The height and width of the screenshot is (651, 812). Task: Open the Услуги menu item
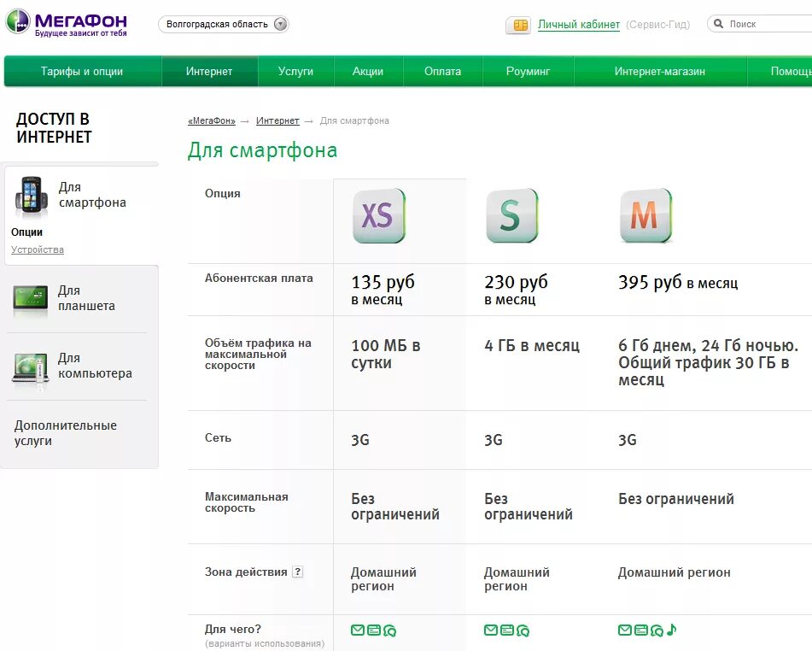coord(295,72)
